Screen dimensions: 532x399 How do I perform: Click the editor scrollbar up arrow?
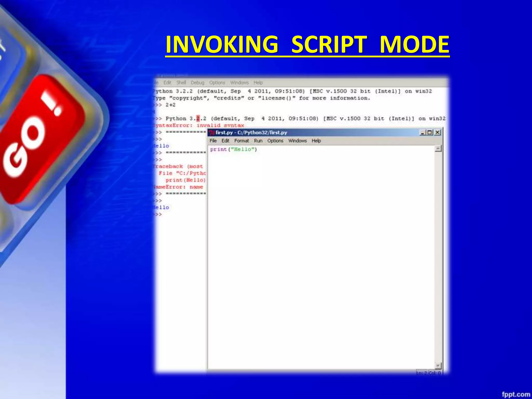click(x=438, y=149)
